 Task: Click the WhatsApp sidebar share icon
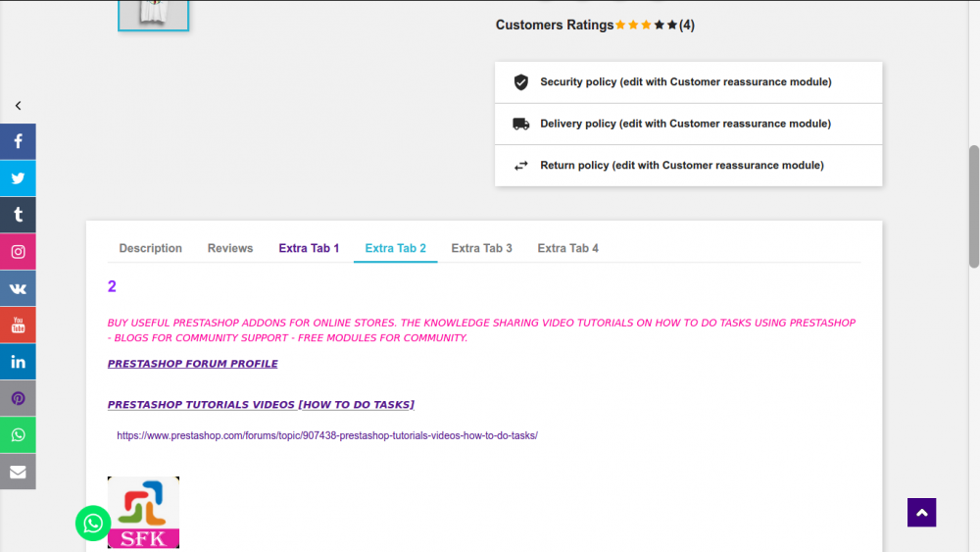tap(18, 434)
